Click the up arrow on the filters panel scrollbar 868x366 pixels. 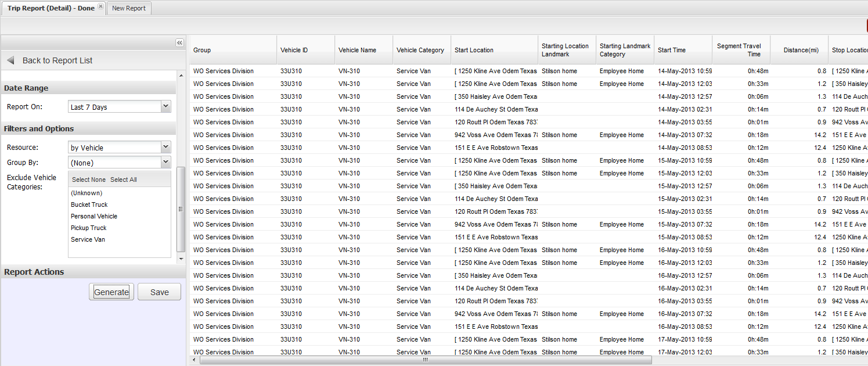click(x=182, y=76)
